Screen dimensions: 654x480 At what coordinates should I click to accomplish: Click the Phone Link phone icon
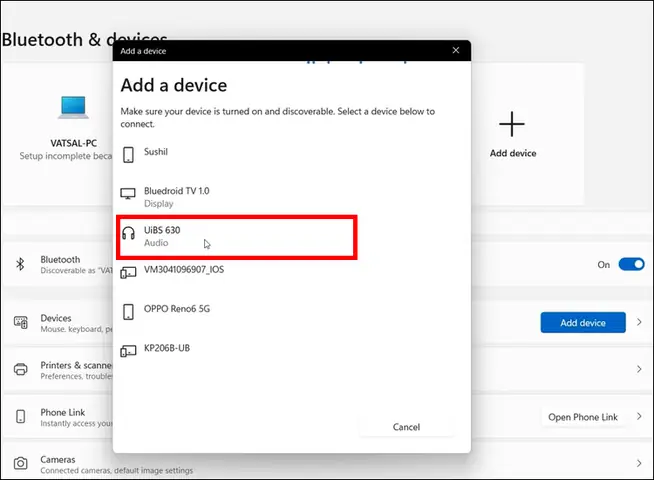pyautogui.click(x=20, y=416)
